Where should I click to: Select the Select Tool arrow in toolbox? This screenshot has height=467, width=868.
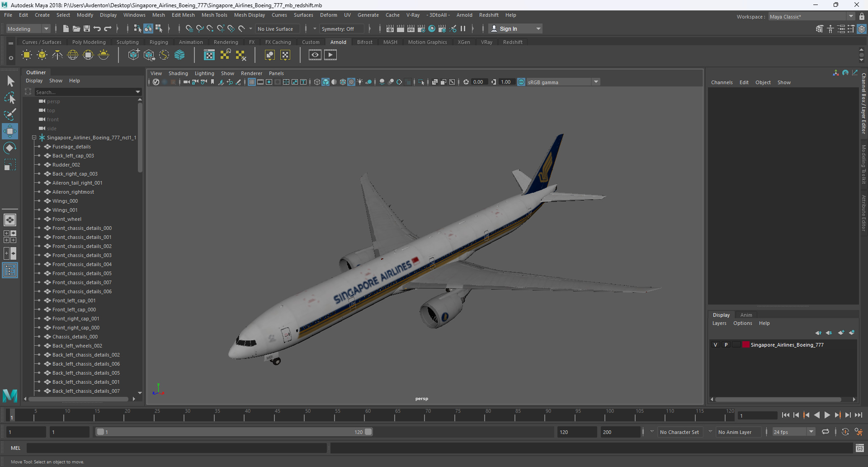point(10,81)
